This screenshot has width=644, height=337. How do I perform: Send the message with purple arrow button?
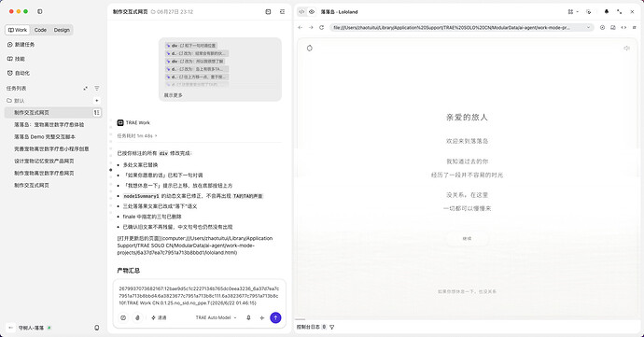click(275, 317)
